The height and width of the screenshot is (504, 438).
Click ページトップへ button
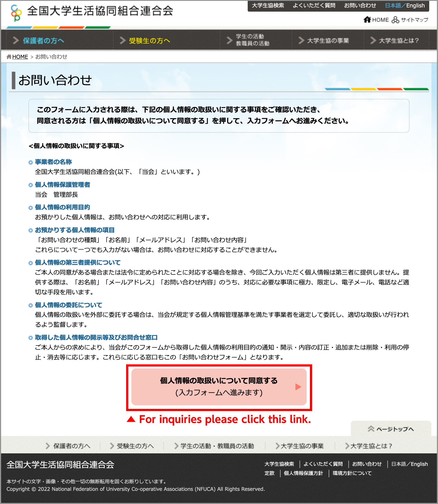391,429
